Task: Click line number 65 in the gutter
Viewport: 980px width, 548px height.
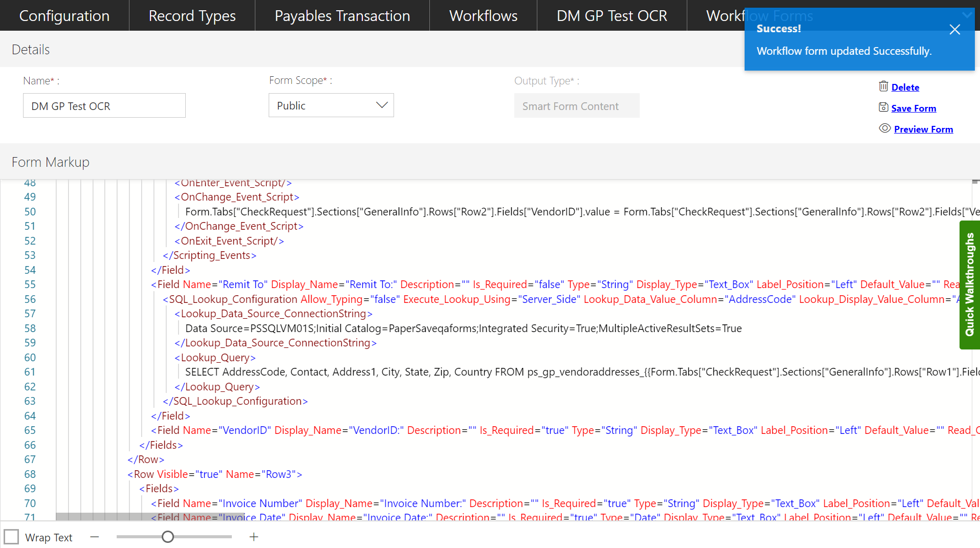Action: point(30,430)
